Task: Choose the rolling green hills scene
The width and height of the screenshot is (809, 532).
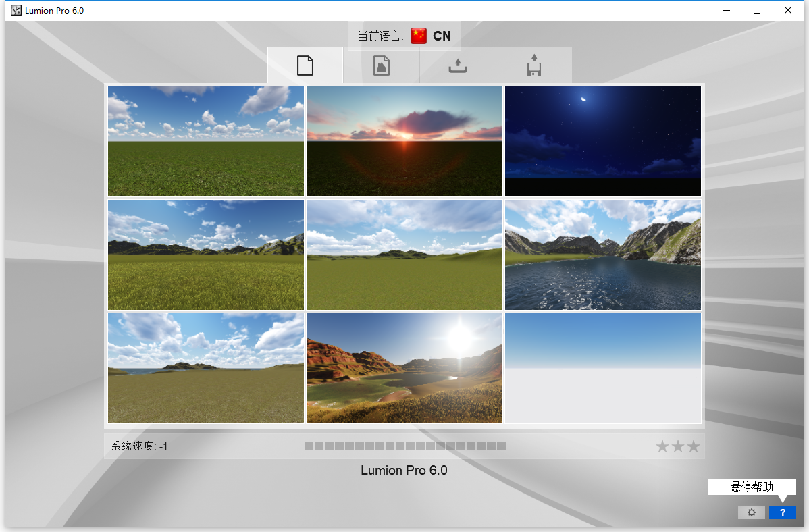Action: [404, 255]
